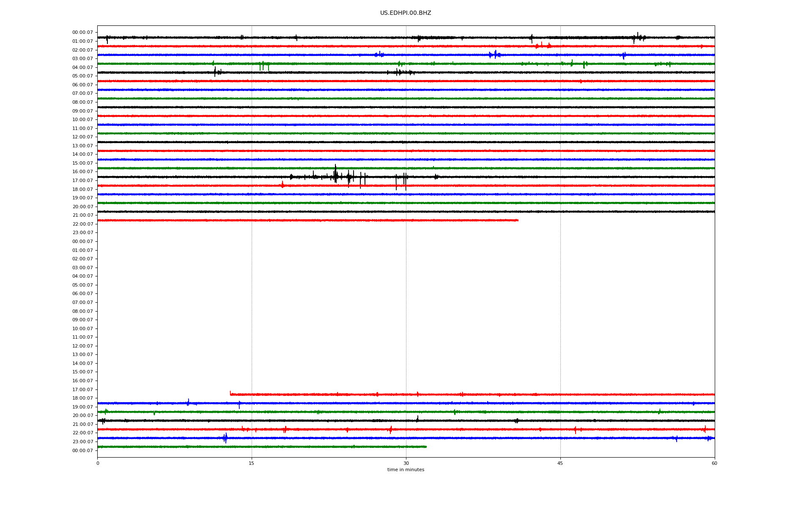The width and height of the screenshot is (812, 508).
Task: Click the x-axis tick label 45
Action: [560, 463]
